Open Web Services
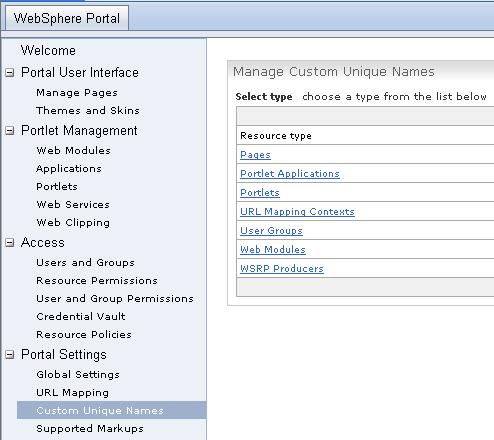 (73, 204)
